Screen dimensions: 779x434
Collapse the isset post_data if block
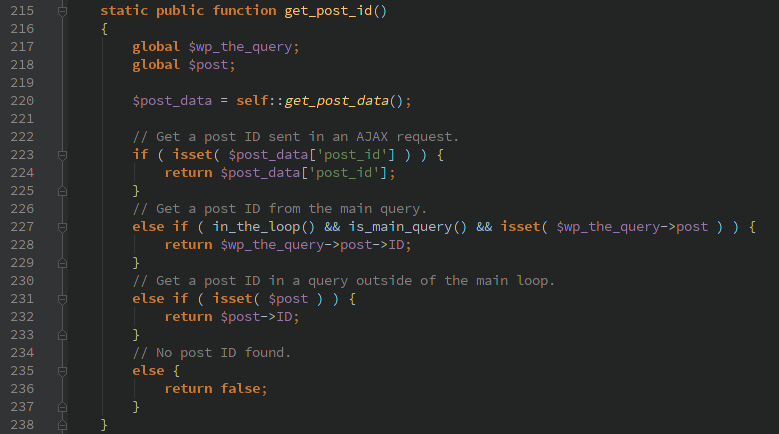pyautogui.click(x=62, y=155)
